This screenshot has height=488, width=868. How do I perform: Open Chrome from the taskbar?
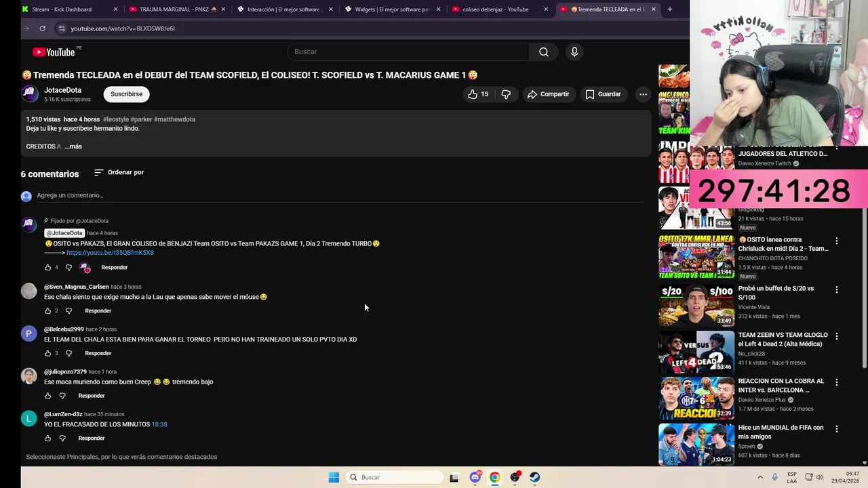pos(494,477)
